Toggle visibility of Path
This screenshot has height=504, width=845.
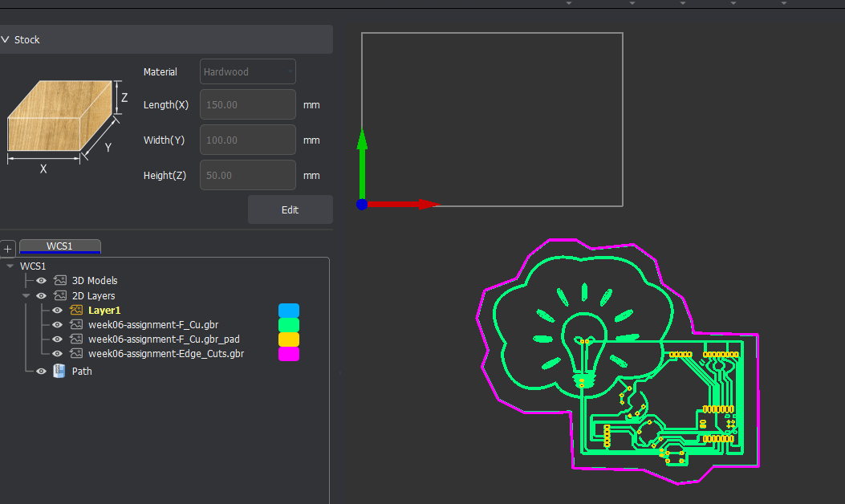(42, 371)
